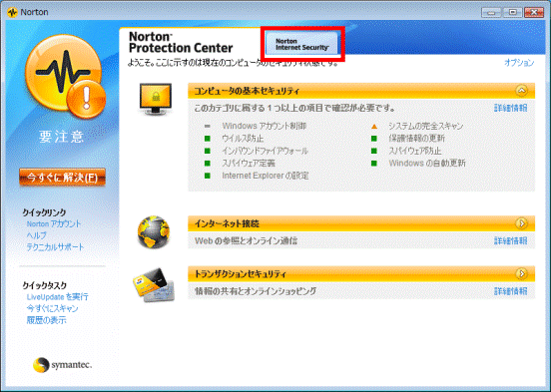Open the ヘルプ quick link
This screenshot has width=551, height=392.
[x=37, y=235]
